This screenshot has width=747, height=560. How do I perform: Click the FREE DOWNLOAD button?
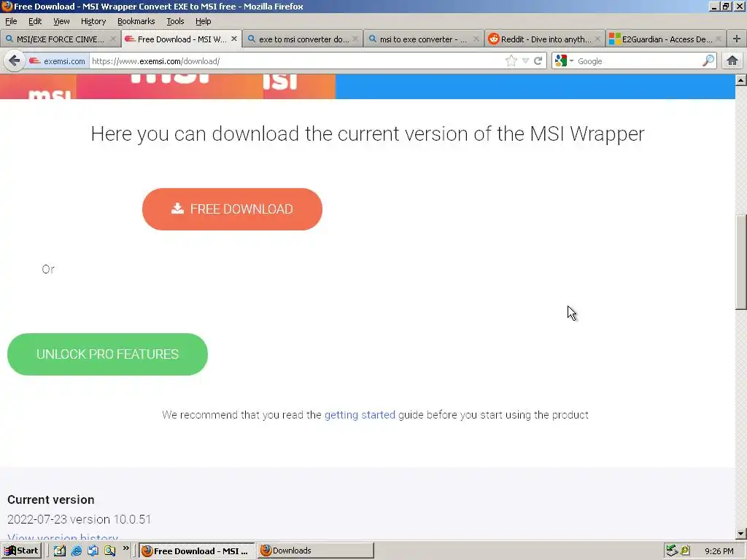(x=232, y=209)
